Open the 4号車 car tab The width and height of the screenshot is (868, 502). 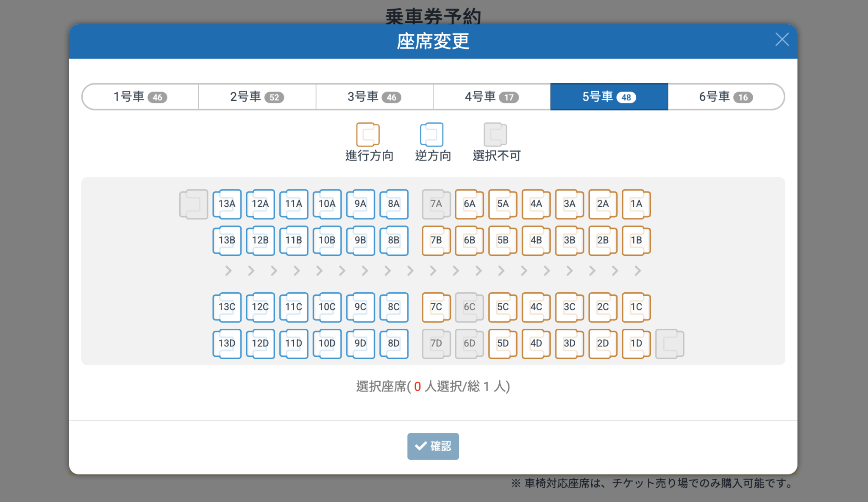pos(492,97)
